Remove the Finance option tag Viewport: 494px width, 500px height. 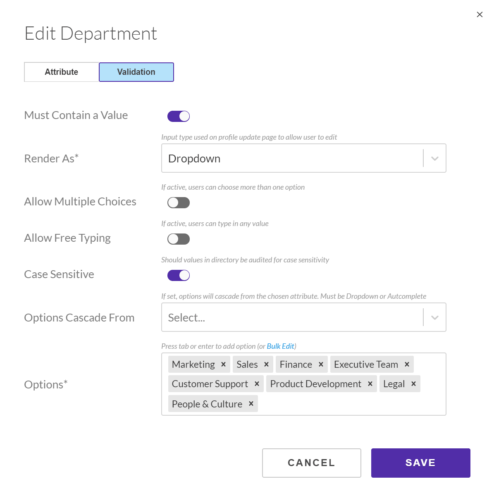[x=321, y=364]
